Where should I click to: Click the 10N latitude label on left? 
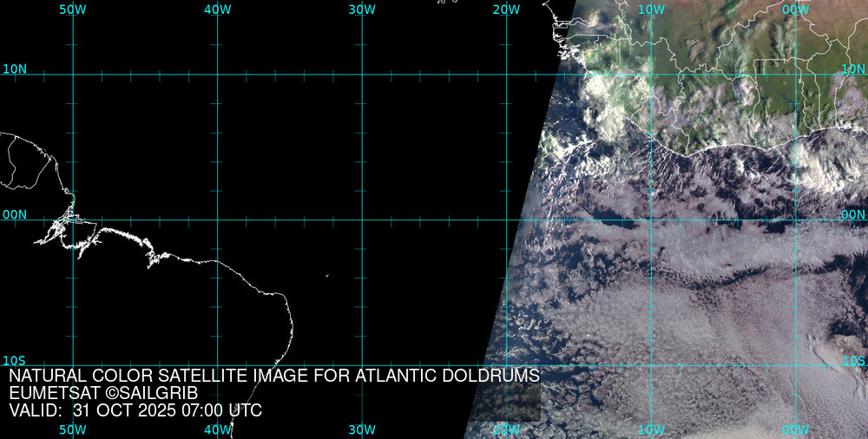pos(15,69)
